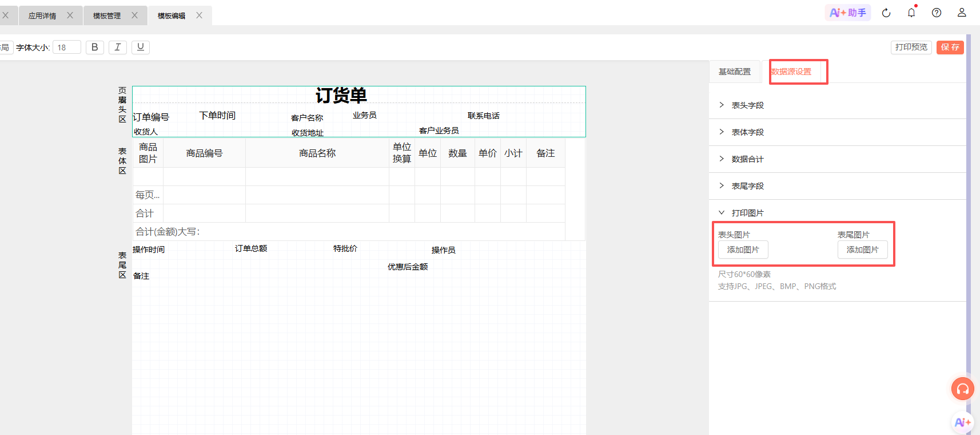Select the 联系电话 header field

[484, 116]
